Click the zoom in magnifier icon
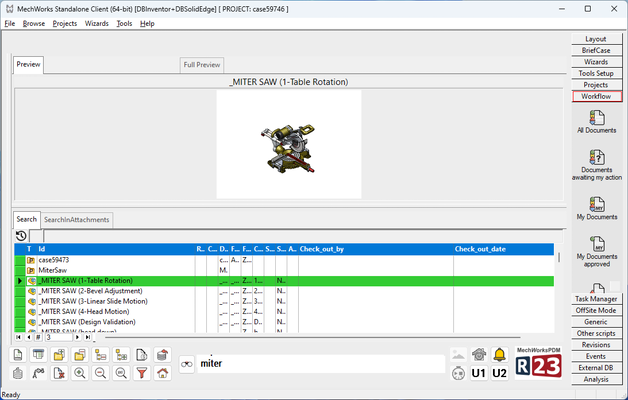628x400 pixels. 80,373
